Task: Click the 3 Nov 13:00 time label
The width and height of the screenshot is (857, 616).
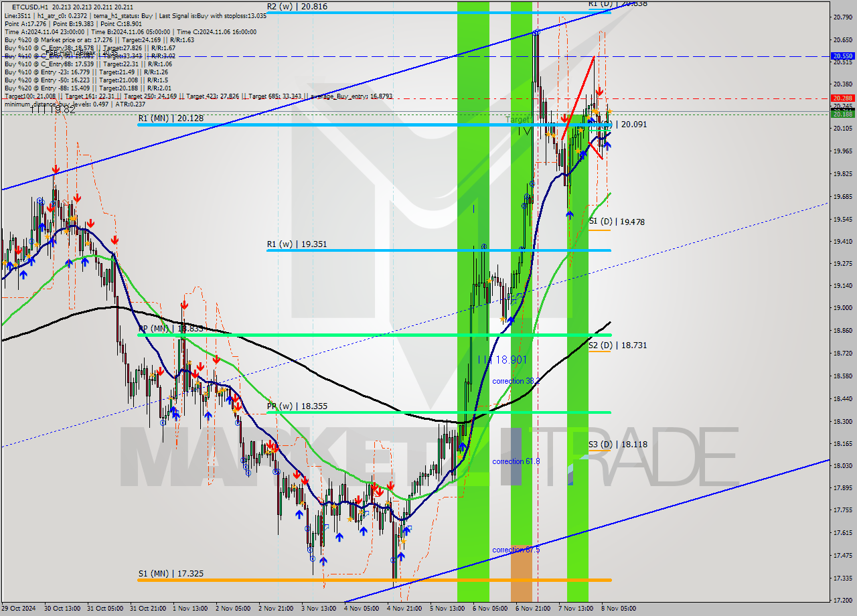Action: pos(319,609)
